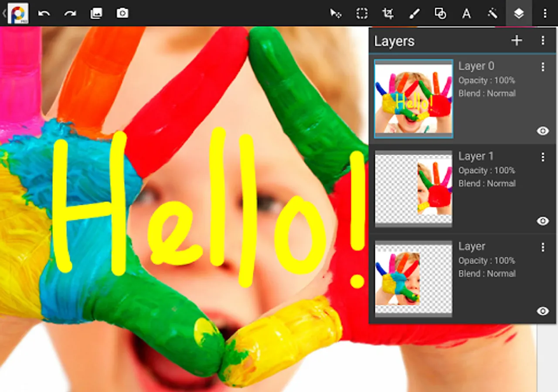Click the undo arrow icon
Image resolution: width=558 pixels, height=392 pixels.
pyautogui.click(x=44, y=14)
